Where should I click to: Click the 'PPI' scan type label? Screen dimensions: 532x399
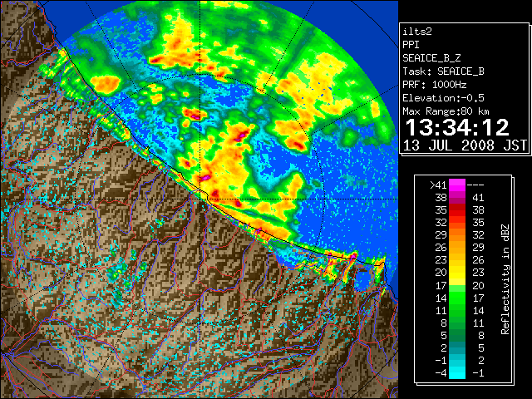coord(411,45)
